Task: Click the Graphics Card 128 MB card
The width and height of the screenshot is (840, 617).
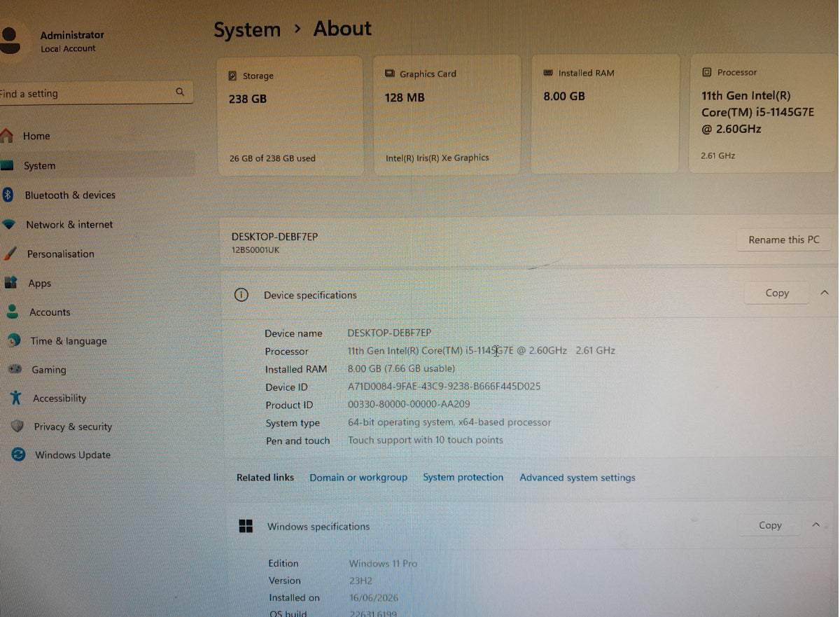Action: tap(447, 114)
